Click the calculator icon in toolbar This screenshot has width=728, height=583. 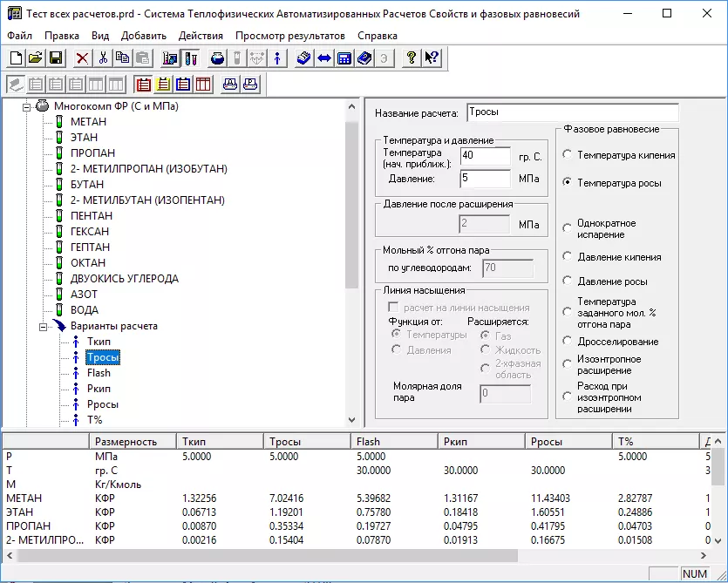click(x=344, y=58)
